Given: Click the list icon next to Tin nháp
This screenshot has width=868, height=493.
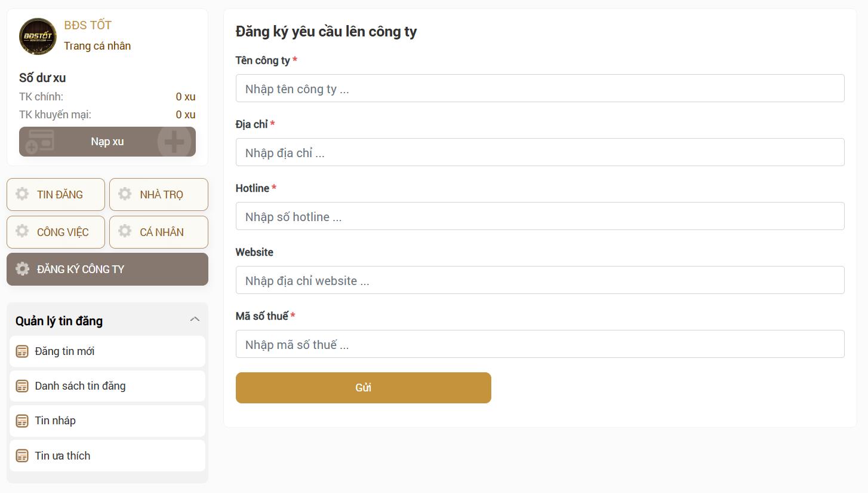Looking at the screenshot, I should (22, 420).
